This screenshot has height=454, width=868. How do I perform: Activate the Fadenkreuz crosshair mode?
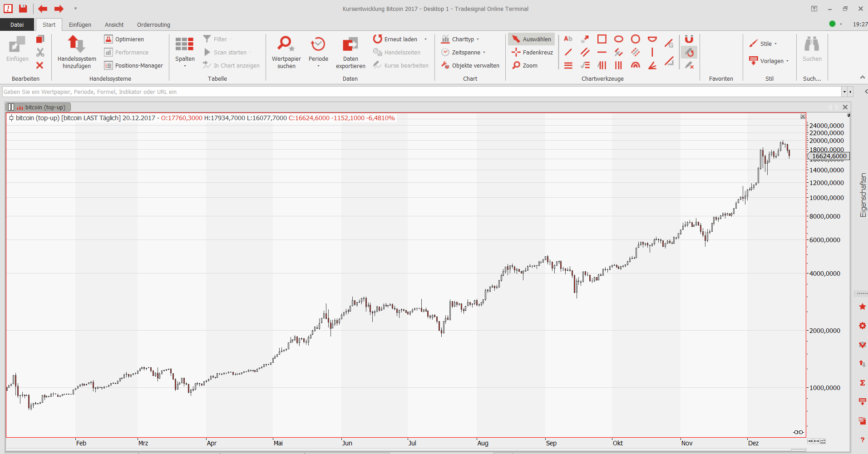click(532, 52)
